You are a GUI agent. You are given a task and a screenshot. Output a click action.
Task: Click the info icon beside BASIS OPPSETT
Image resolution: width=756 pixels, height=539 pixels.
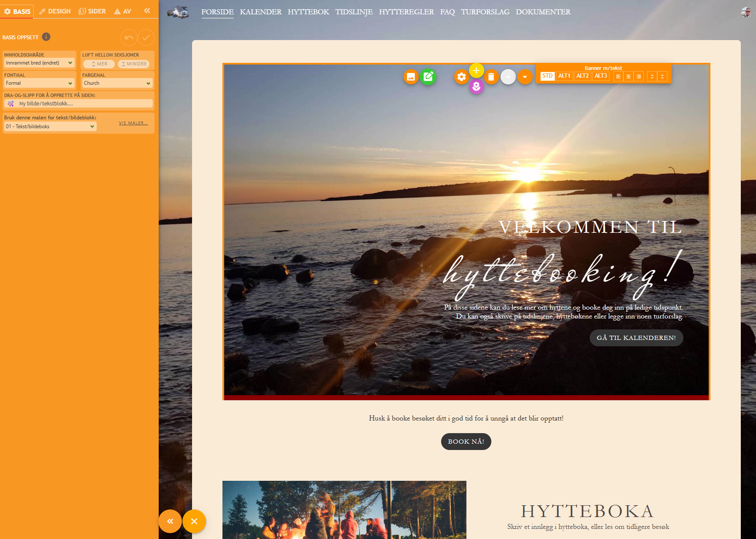(x=46, y=37)
